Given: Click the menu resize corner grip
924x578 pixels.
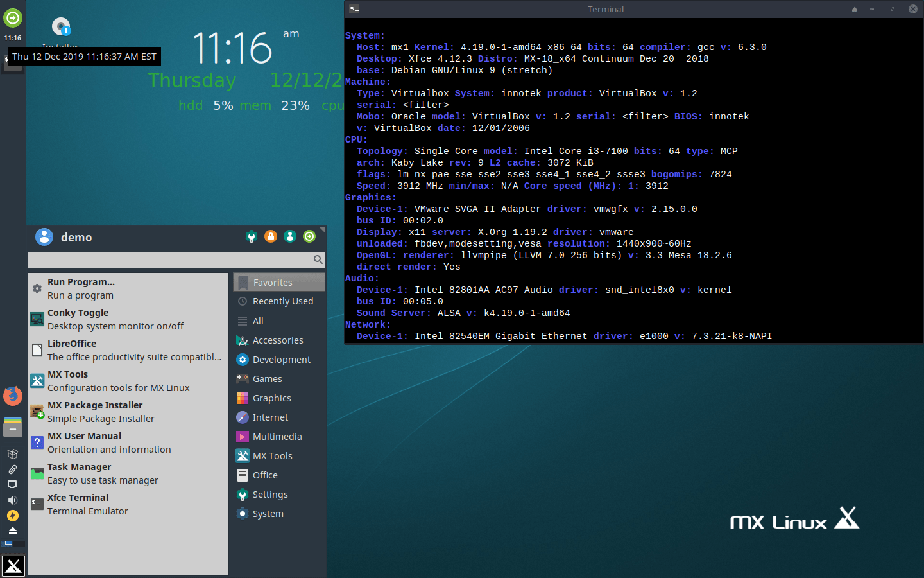Looking at the screenshot, I should click(x=323, y=229).
